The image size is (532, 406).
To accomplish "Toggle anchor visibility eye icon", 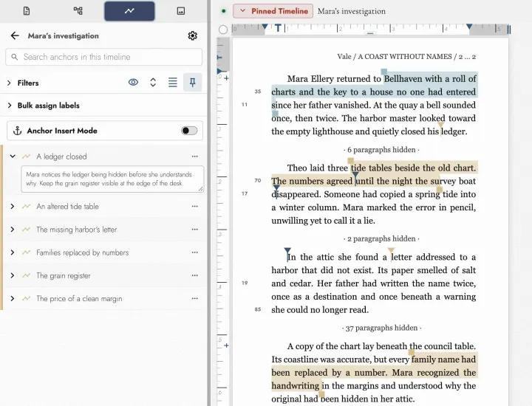I will pos(133,82).
